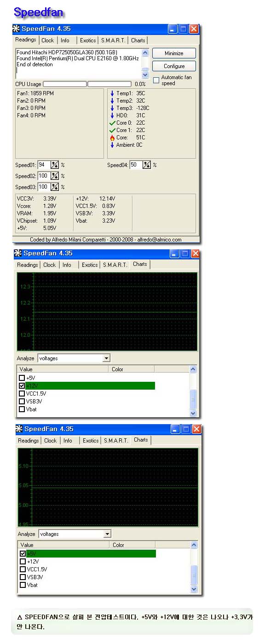Check VSB3V in the middle chart window
This screenshot has height=644, width=276.
[22, 402]
